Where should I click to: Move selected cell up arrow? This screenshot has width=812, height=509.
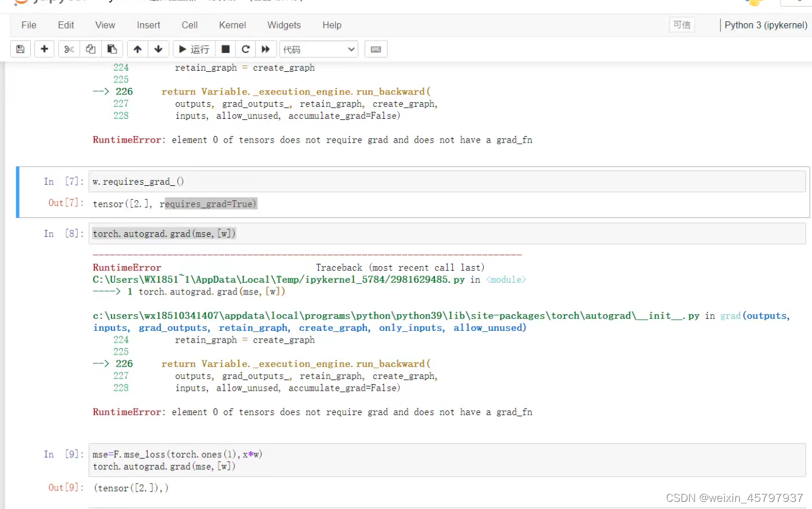137,49
